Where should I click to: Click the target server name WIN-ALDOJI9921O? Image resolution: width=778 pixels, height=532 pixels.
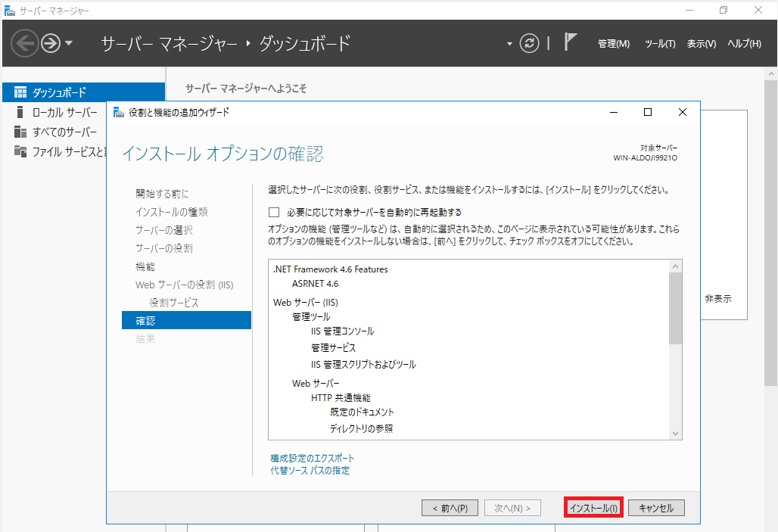point(645,158)
